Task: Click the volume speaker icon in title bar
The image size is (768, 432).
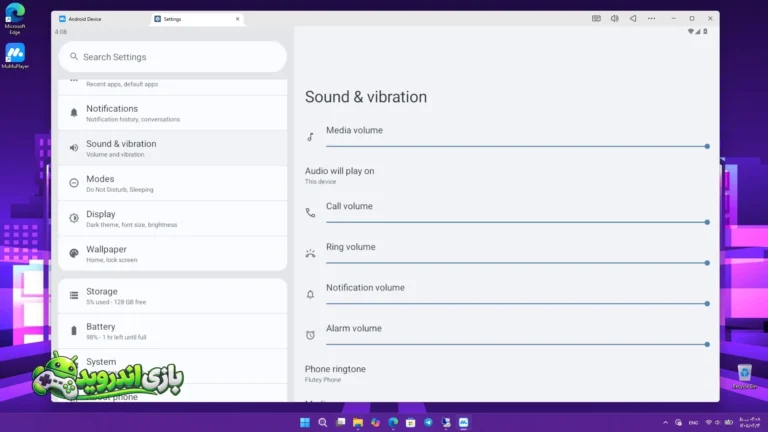Action: point(615,19)
